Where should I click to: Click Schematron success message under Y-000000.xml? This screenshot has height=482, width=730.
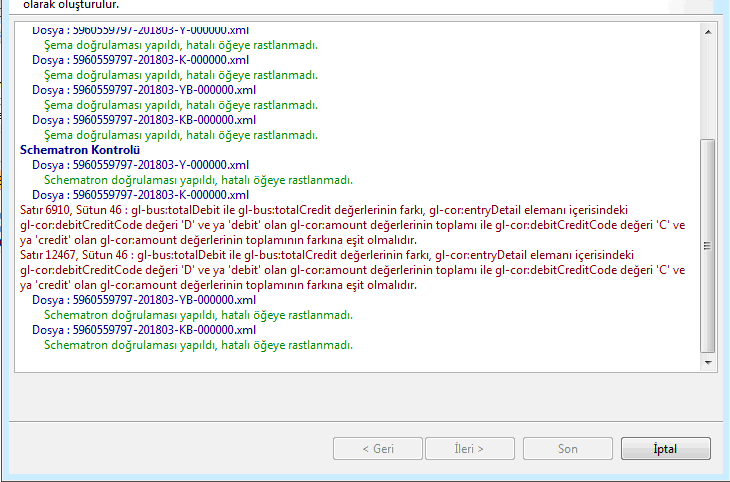coord(198,180)
